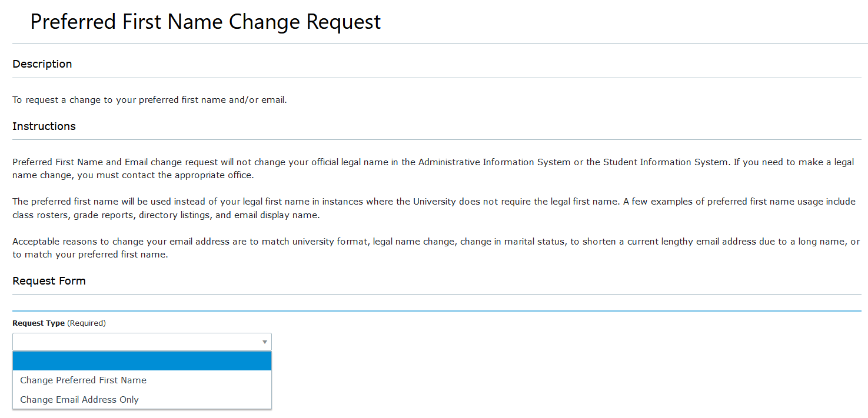Select the Change Email Address Only option
This screenshot has height=418, width=868.
[x=79, y=399]
